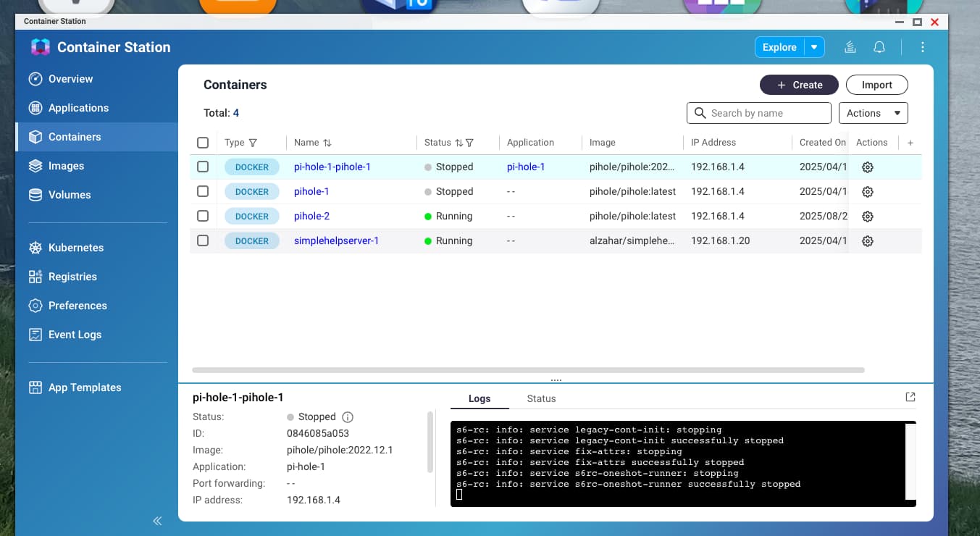
Task: Open the Explore dropdown arrow
Action: (814, 47)
